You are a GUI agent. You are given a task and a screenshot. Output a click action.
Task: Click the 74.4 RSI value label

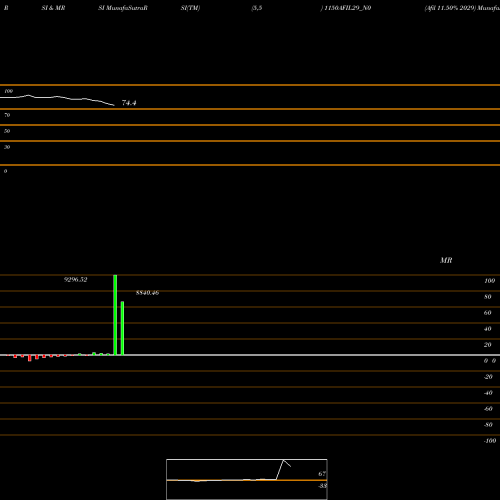coord(129,103)
